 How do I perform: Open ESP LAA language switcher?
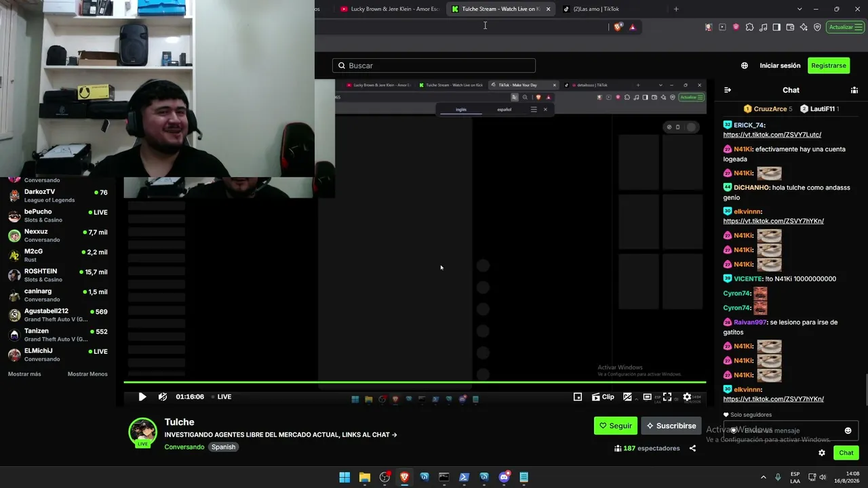[795, 477]
